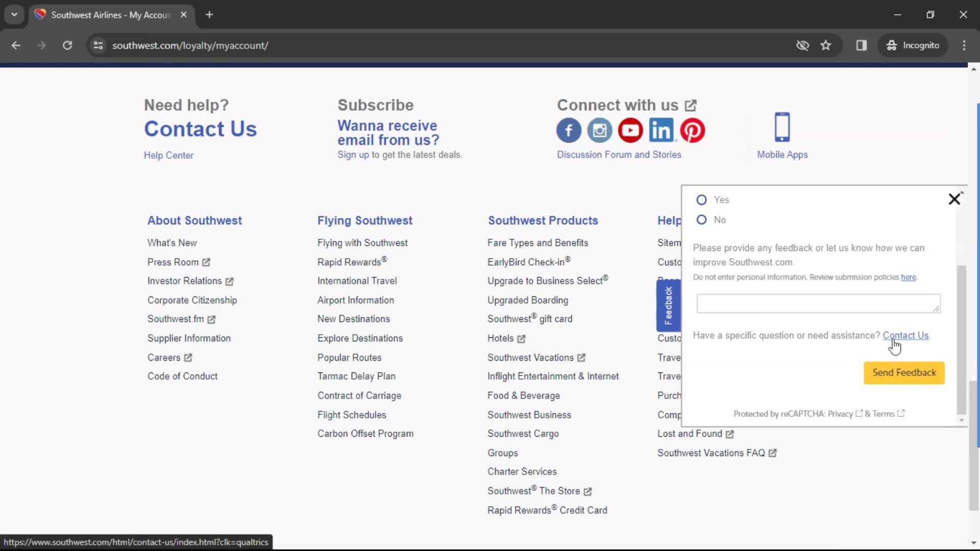The width and height of the screenshot is (980, 551).
Task: Click the Incognito indicator
Action: pos(913,45)
